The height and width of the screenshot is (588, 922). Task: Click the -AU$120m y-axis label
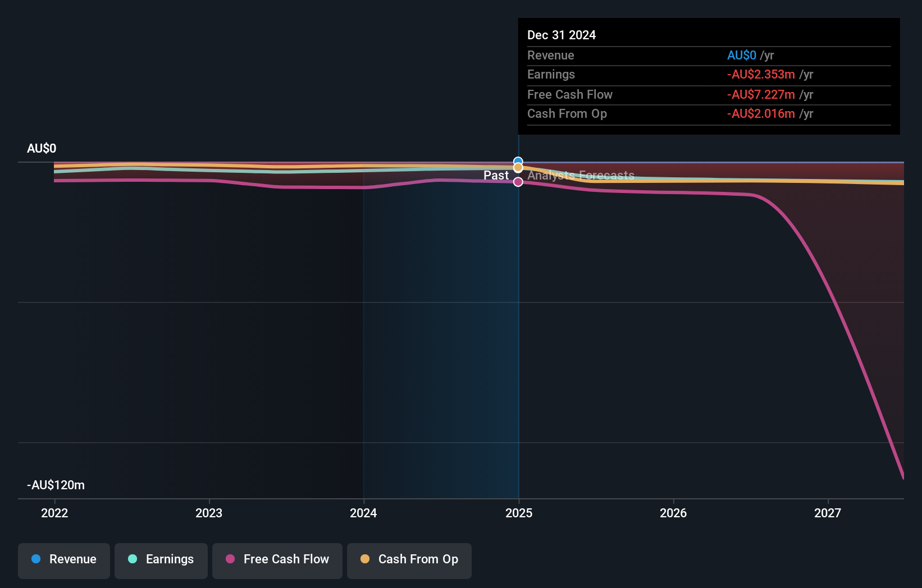56,485
